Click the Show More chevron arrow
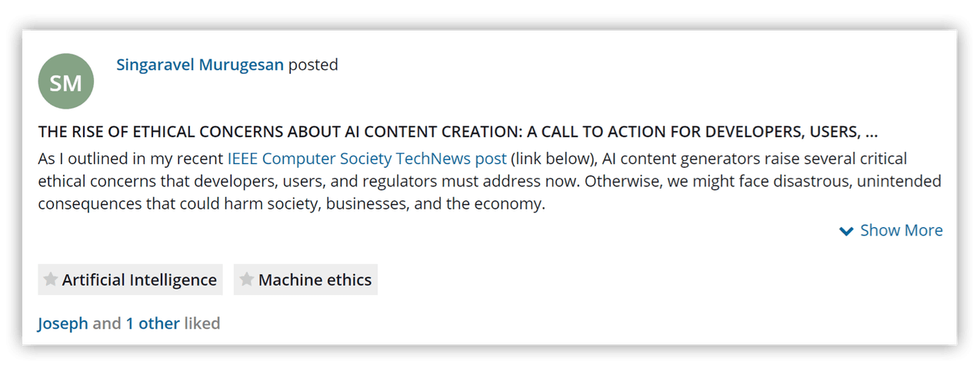 (x=846, y=231)
